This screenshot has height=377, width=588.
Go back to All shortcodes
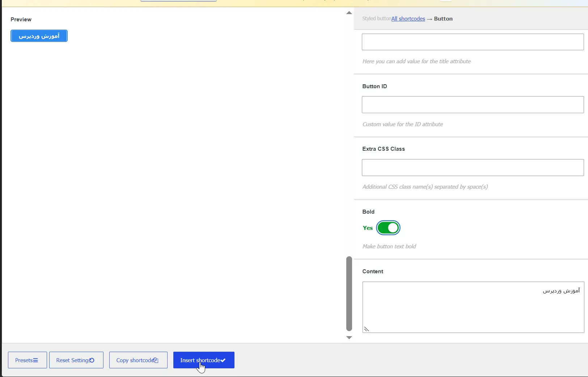tap(408, 19)
